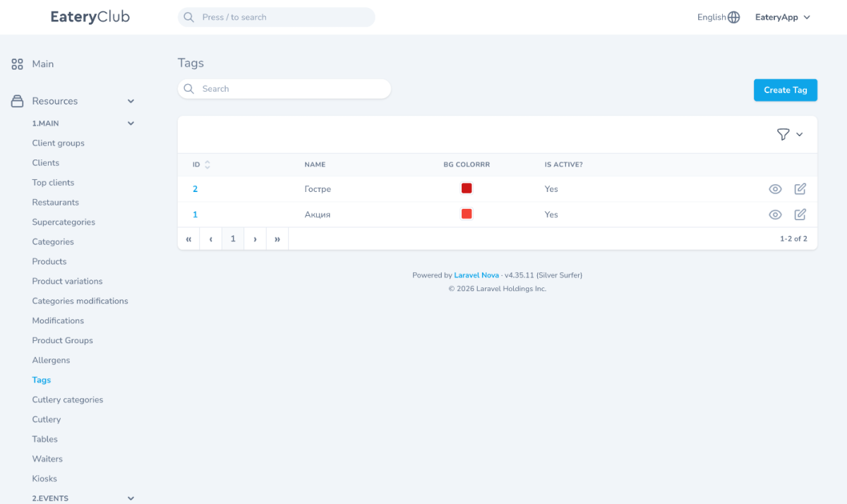Collapse the Resources section chevron

pyautogui.click(x=131, y=101)
